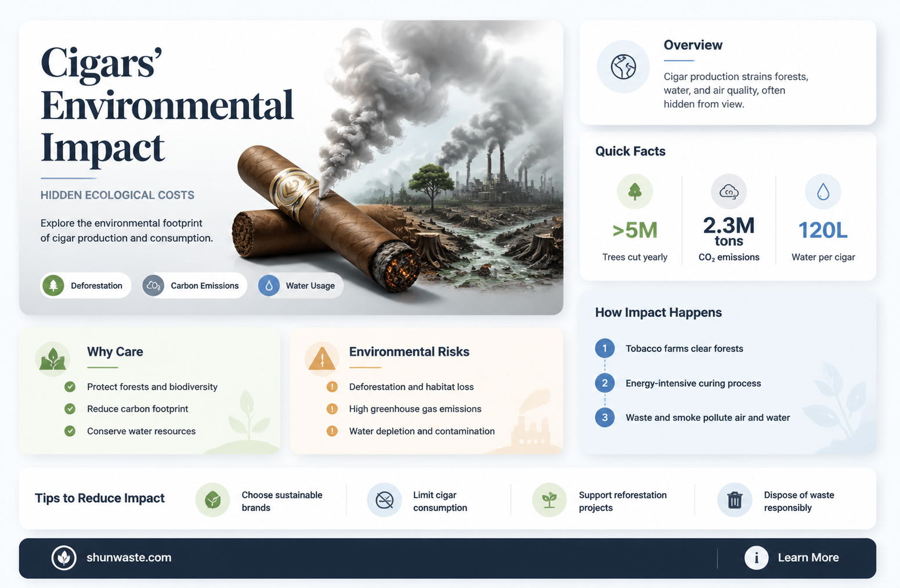Click the Water per cigar label

823,257
